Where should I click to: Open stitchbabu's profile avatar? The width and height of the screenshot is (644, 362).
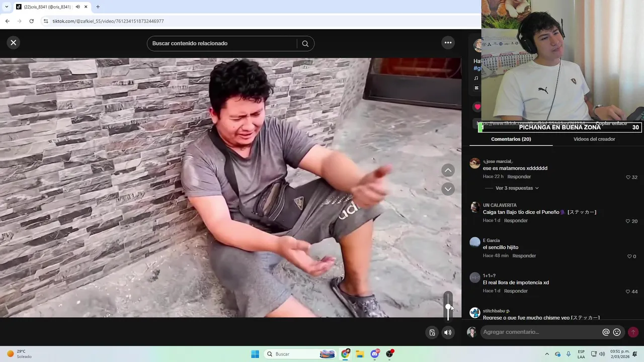point(475,313)
